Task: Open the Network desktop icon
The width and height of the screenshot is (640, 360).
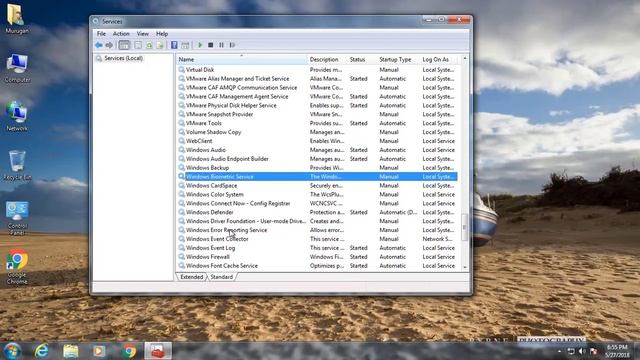Action: click(17, 116)
